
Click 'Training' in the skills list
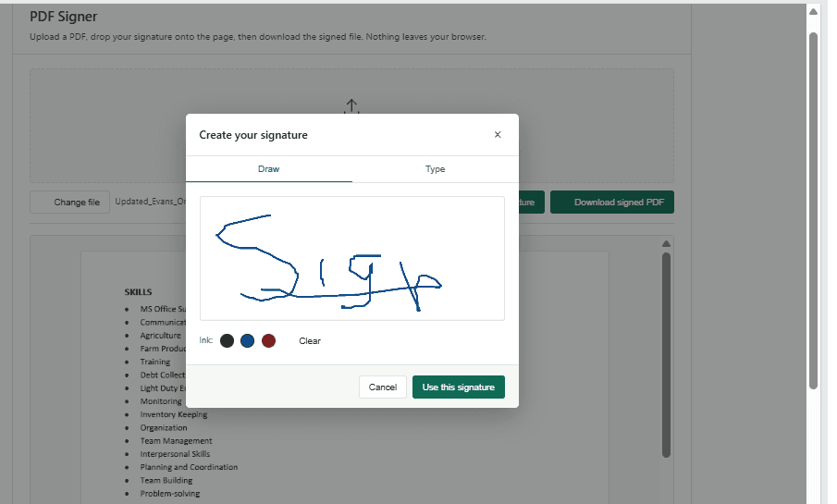(154, 362)
